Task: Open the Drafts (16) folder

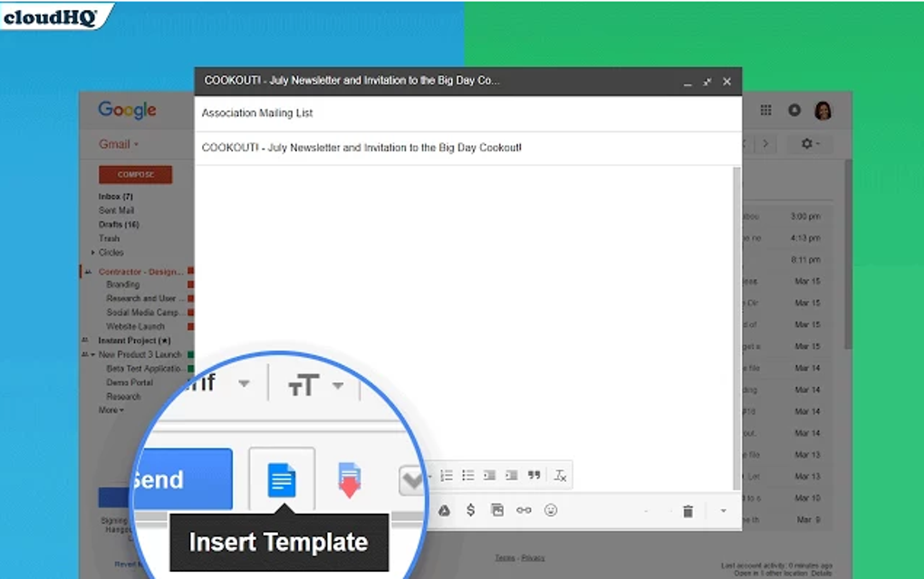Action: tap(119, 225)
